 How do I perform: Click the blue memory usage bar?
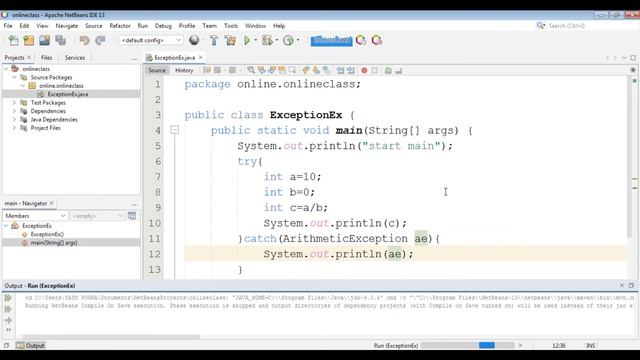331,40
